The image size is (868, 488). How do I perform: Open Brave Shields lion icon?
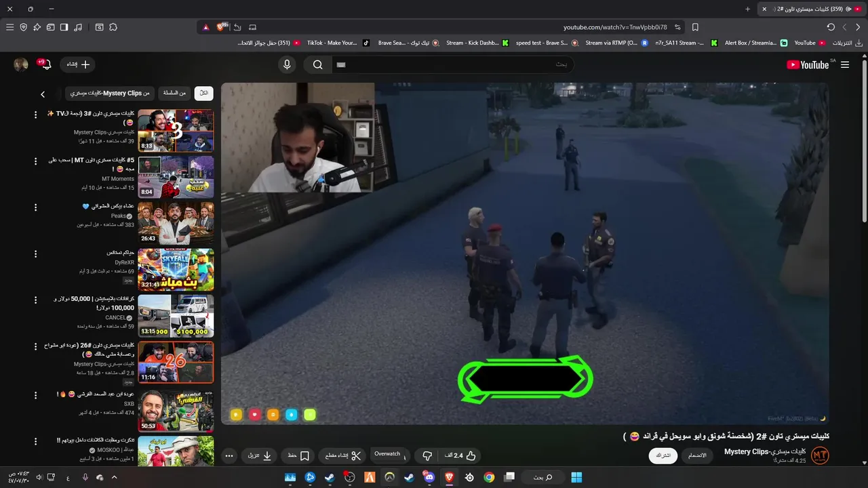[221, 27]
